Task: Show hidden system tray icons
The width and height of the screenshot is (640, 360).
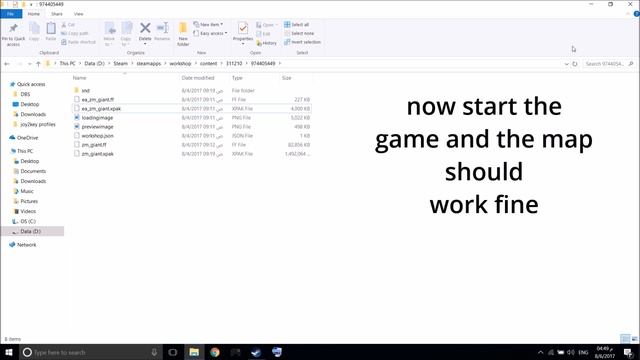Action: pyautogui.click(x=540, y=352)
